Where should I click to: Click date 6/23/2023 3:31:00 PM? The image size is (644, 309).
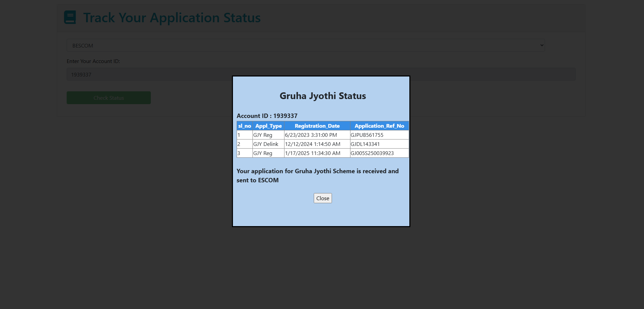point(311,135)
